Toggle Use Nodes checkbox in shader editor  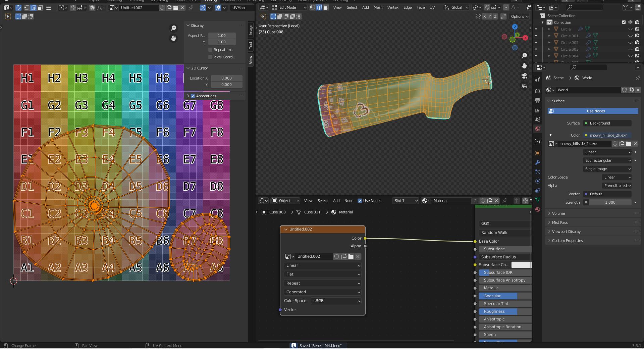tap(360, 201)
